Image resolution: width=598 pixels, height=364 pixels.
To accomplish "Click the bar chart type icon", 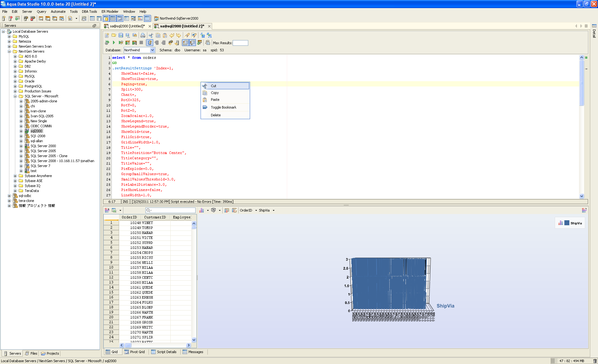I will click(x=202, y=210).
